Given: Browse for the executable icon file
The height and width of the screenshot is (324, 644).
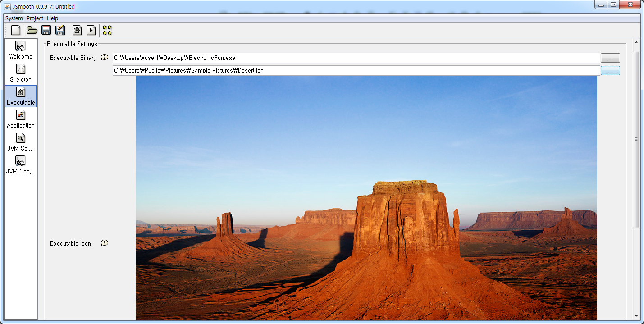Looking at the screenshot, I should (x=610, y=71).
